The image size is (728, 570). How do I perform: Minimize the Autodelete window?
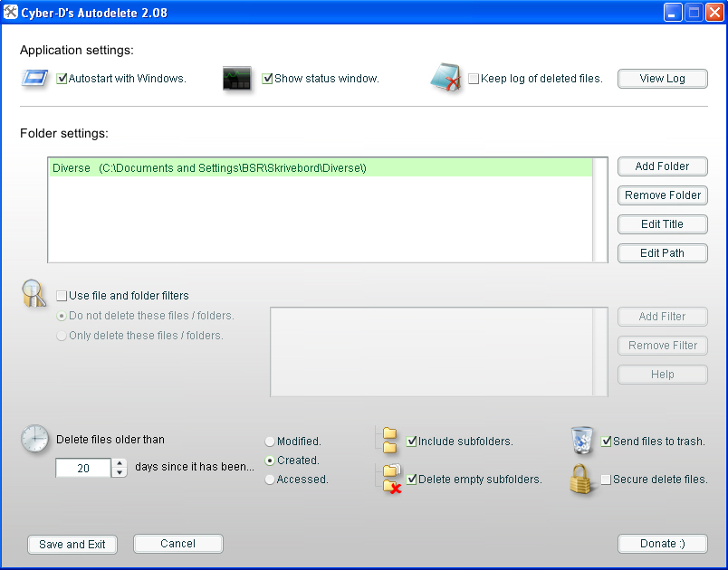click(x=672, y=13)
